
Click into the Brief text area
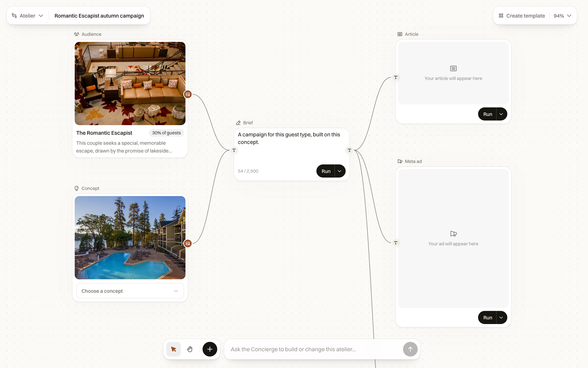click(x=292, y=146)
